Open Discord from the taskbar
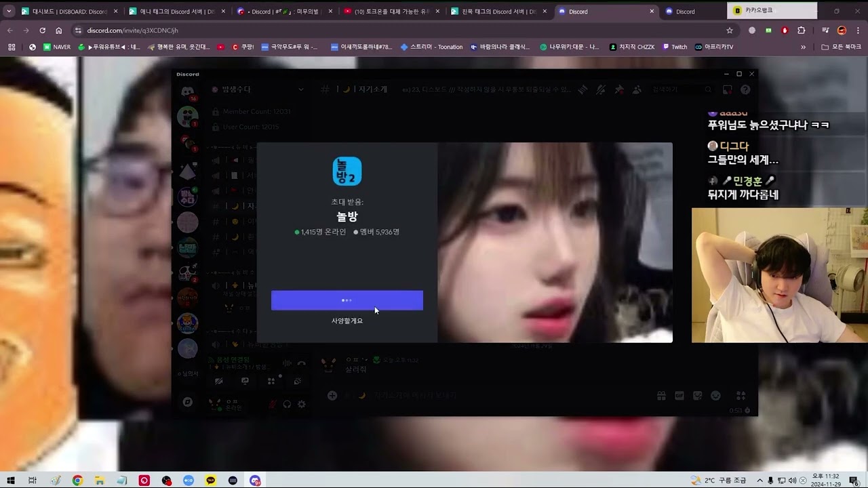The height and width of the screenshot is (488, 868). (x=255, y=481)
